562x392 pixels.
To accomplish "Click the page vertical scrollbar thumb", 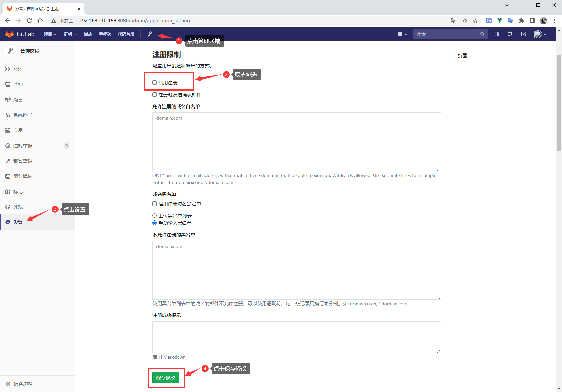I will (x=559, y=103).
